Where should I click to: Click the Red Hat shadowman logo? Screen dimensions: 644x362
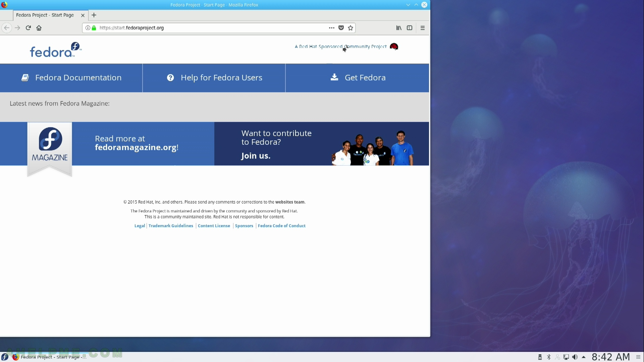pos(394,47)
